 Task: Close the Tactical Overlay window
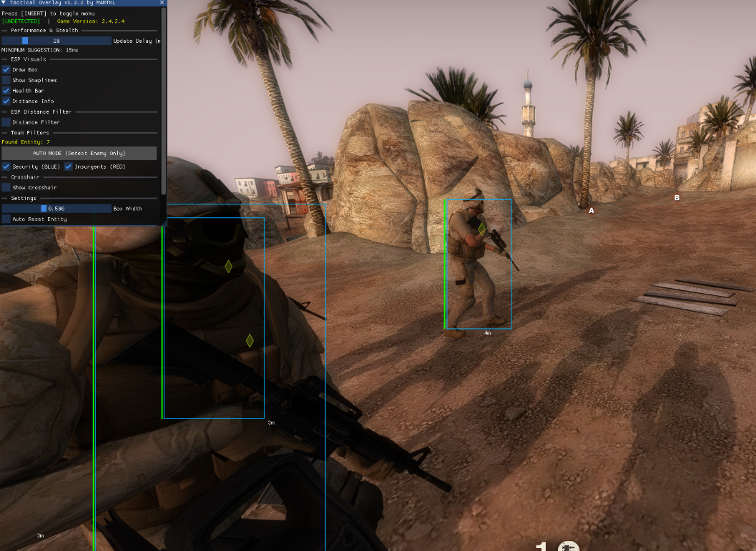point(162,3)
